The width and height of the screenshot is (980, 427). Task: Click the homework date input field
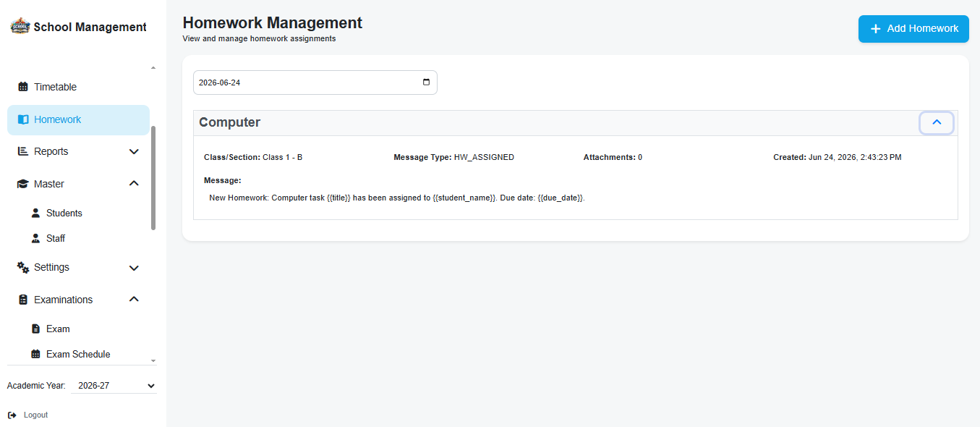pyautogui.click(x=315, y=83)
